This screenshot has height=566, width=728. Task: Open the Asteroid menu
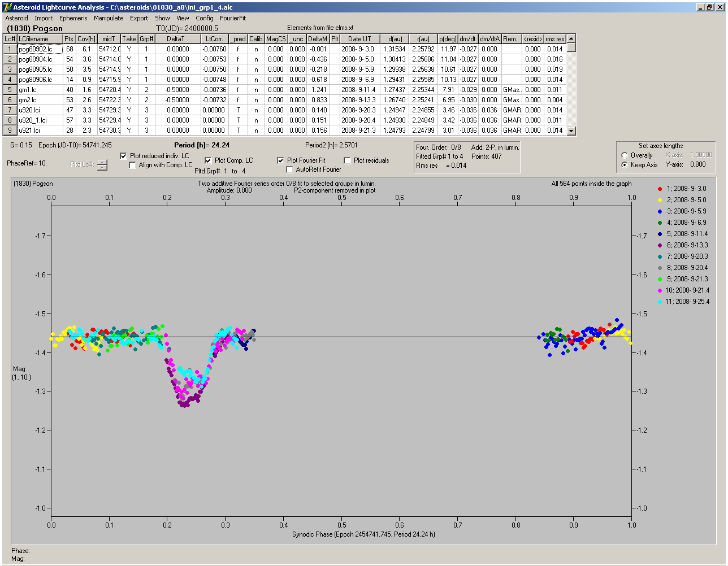pyautogui.click(x=17, y=18)
